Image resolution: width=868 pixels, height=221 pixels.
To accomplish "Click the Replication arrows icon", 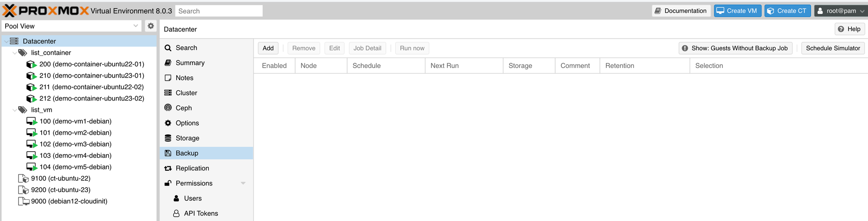I will (168, 168).
